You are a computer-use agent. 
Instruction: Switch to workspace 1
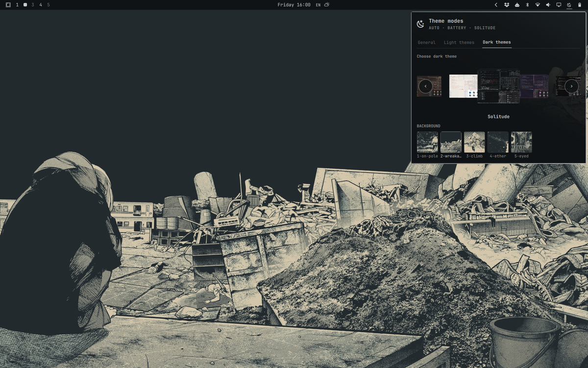coord(17,5)
